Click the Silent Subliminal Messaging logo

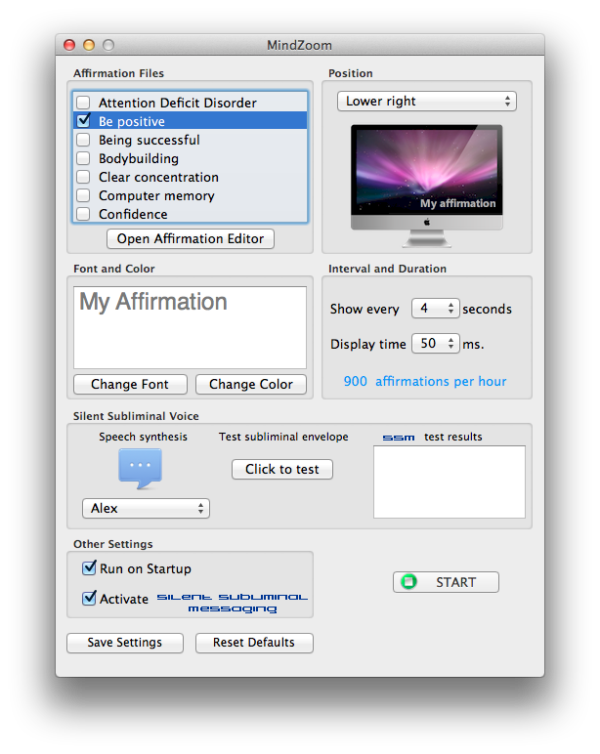pyautogui.click(x=232, y=602)
